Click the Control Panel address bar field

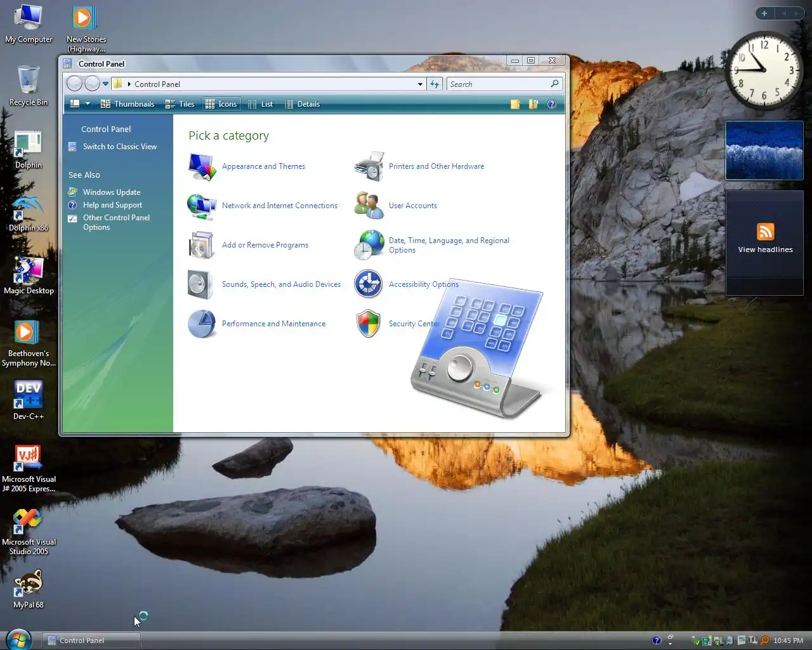(269, 84)
